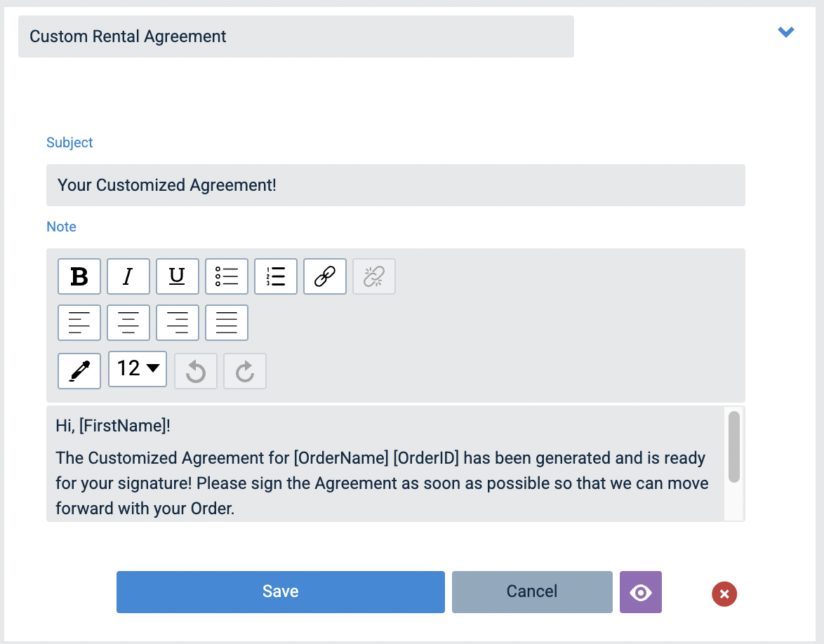Center the note text
The image size is (824, 644).
(x=128, y=322)
